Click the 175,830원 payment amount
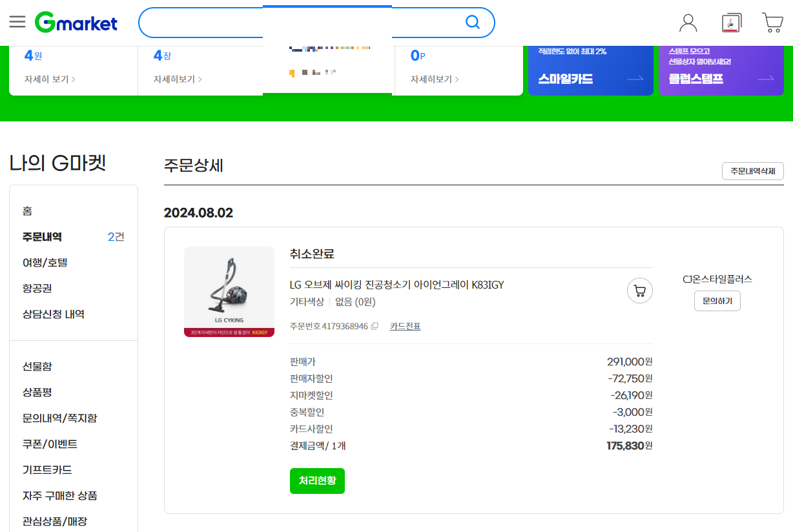The height and width of the screenshot is (532, 793). (630, 445)
